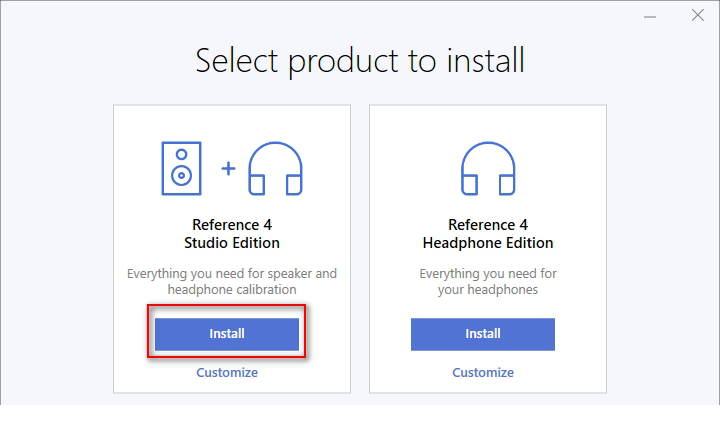The height and width of the screenshot is (421, 720).
Task: Click the "Select product to install" heading
Action: point(360,61)
